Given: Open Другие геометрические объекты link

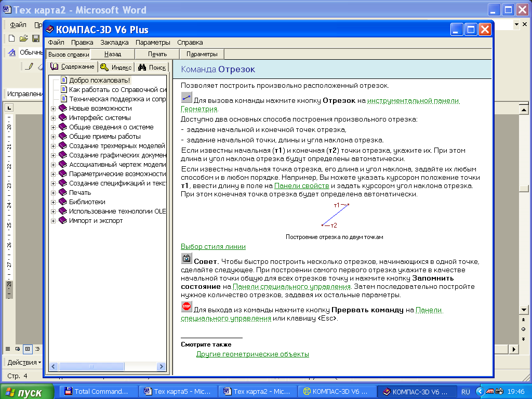Looking at the screenshot, I should pos(252,354).
